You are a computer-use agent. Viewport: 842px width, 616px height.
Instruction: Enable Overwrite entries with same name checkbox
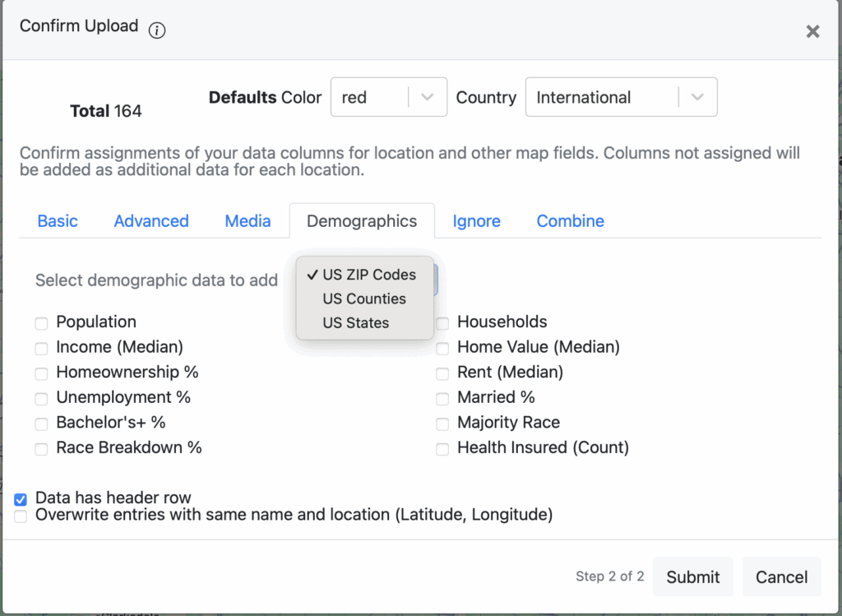21,516
